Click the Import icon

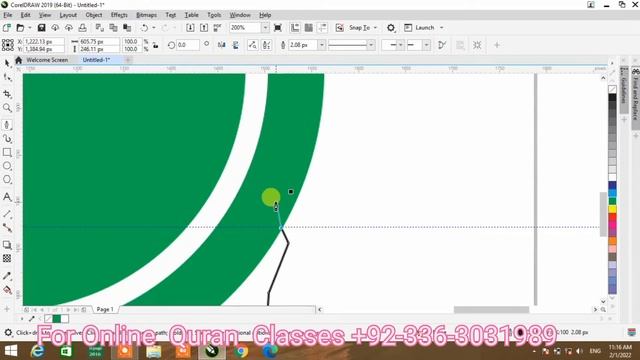point(190,28)
